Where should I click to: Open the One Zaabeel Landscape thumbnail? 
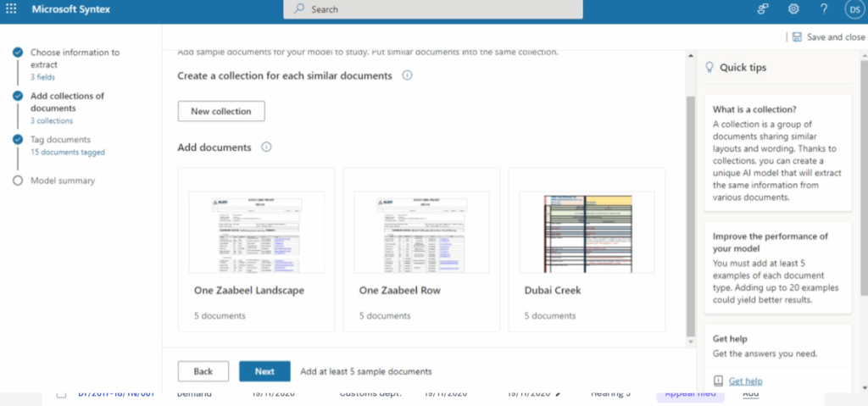click(256, 232)
